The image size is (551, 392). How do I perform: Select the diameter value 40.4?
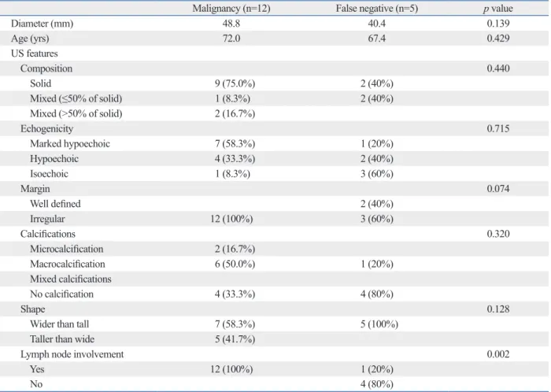click(377, 24)
